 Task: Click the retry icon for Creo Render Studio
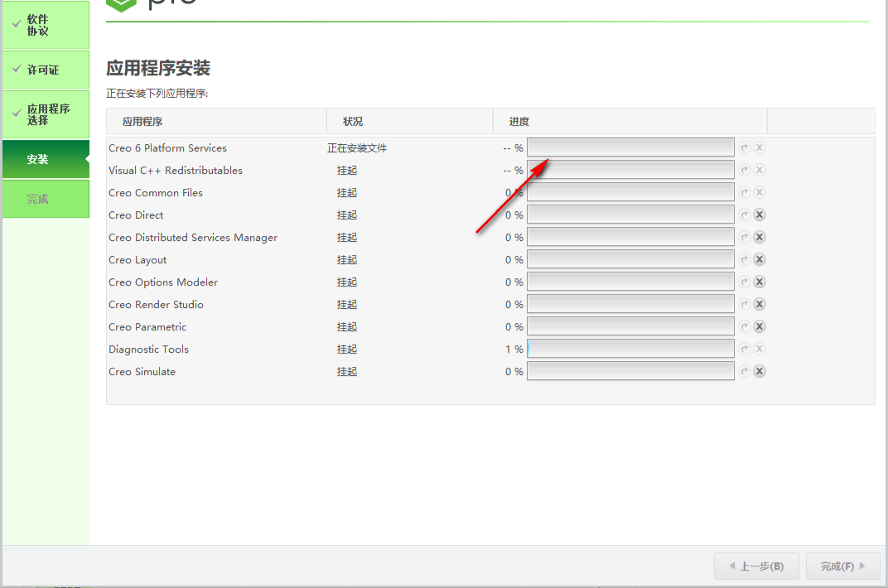(745, 304)
